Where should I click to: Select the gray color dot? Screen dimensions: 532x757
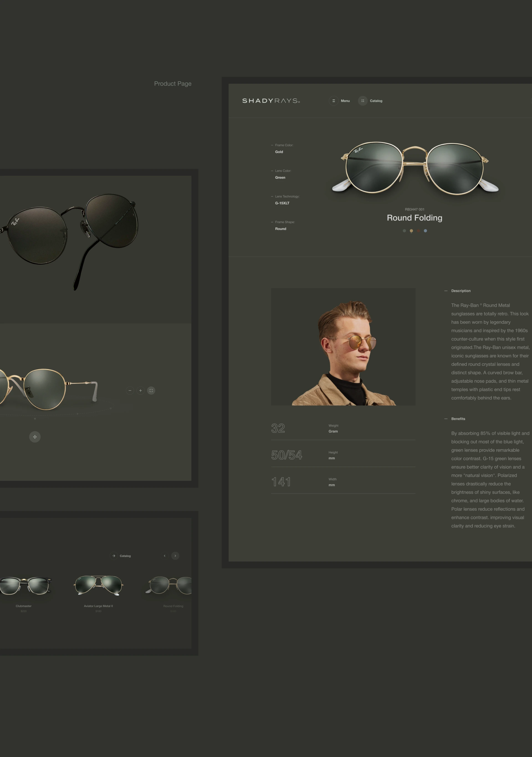click(404, 231)
